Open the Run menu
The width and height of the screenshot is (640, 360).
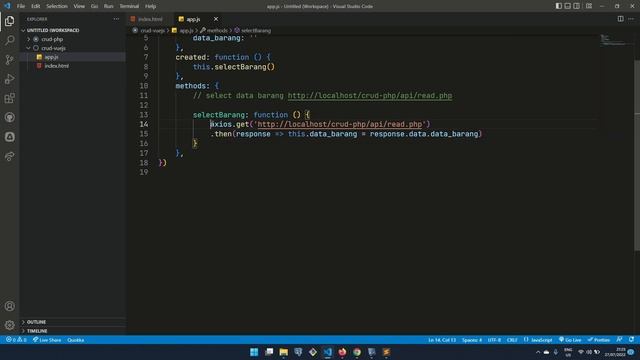pyautogui.click(x=108, y=6)
